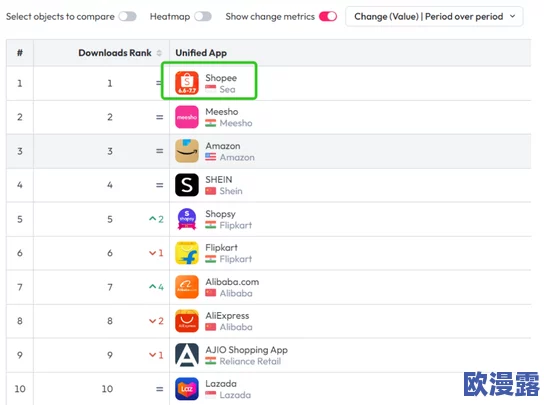Image resolution: width=544 pixels, height=405 pixels.
Task: Turn on the Heatmap toggle
Action: pyautogui.click(x=203, y=16)
